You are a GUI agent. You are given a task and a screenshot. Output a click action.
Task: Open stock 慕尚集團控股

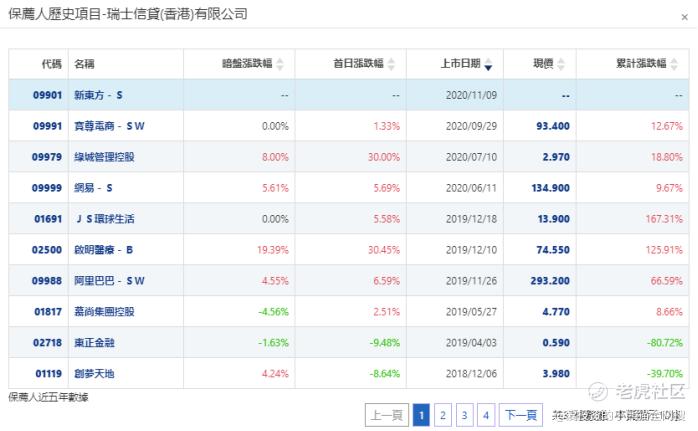click(104, 312)
